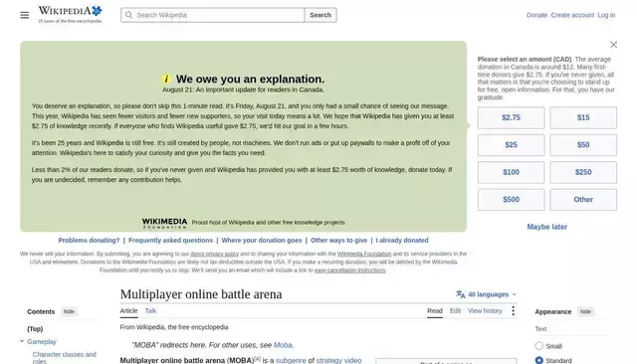The image size is (637, 364).
Task: Click the Wikipedia logo
Action: point(70,15)
